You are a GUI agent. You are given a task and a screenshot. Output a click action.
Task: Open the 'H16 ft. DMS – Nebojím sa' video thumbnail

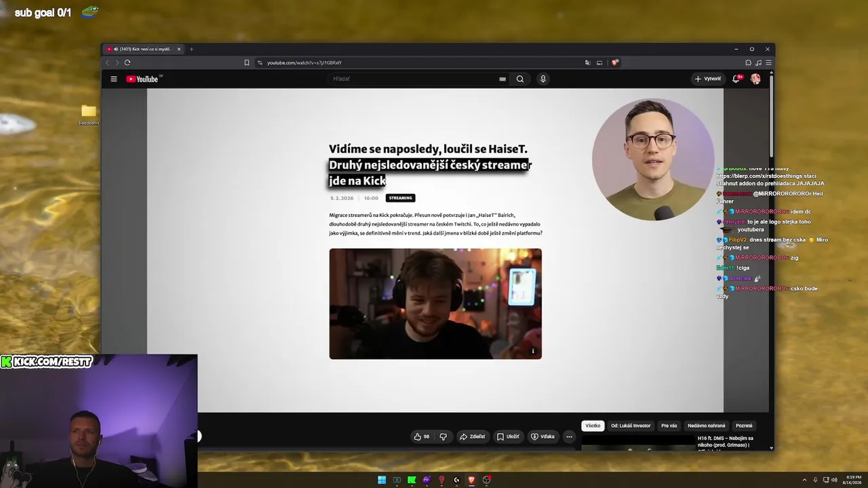(x=637, y=442)
